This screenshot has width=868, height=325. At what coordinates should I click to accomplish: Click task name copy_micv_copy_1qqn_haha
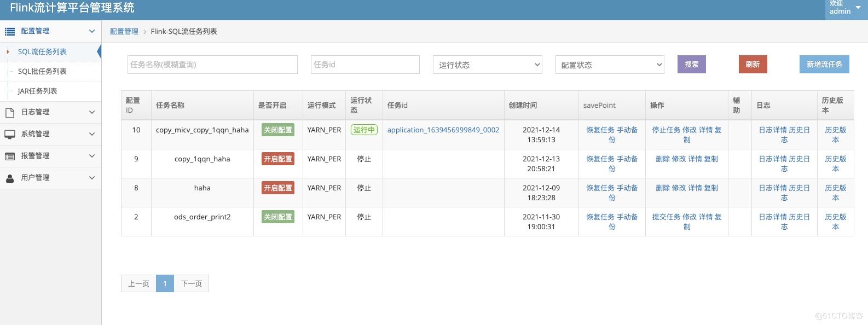(x=202, y=130)
